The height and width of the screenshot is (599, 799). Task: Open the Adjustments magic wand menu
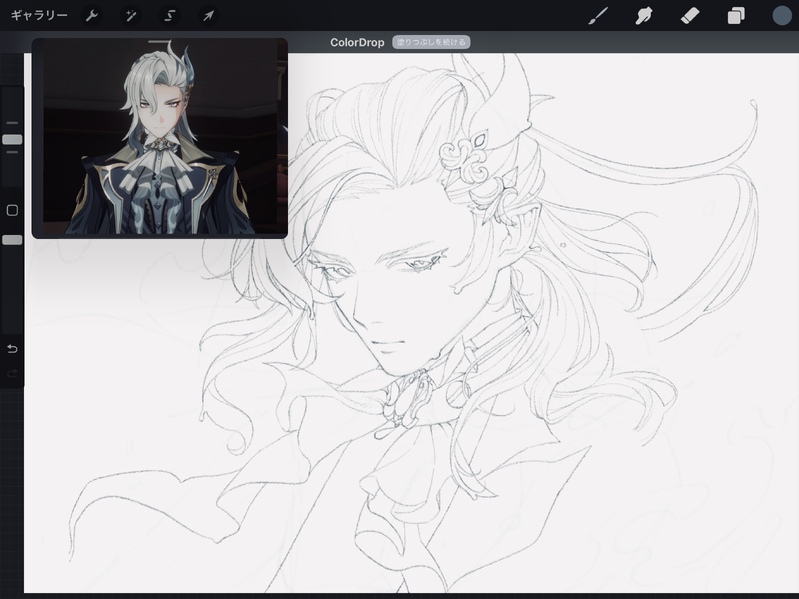click(x=131, y=16)
